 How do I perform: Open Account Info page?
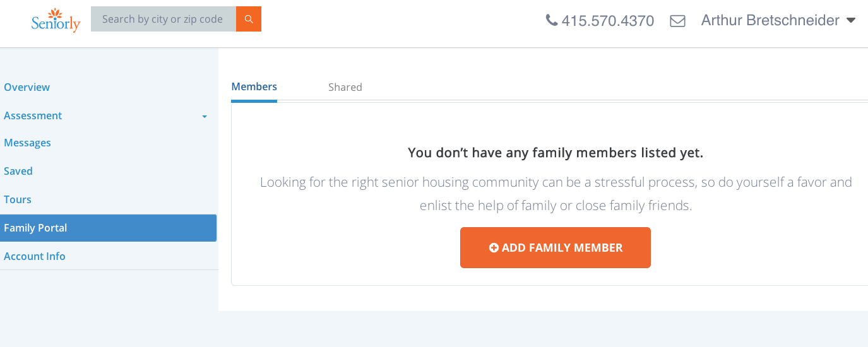click(35, 256)
